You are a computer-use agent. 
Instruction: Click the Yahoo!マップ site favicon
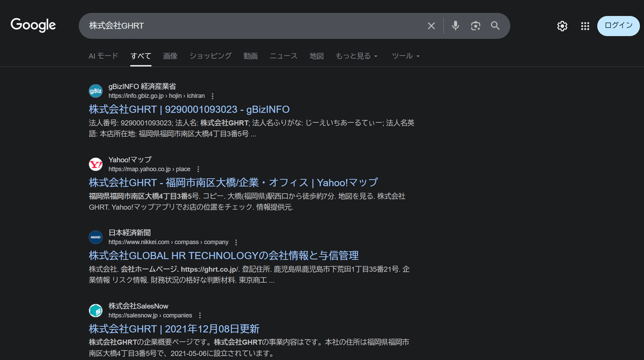(96, 164)
